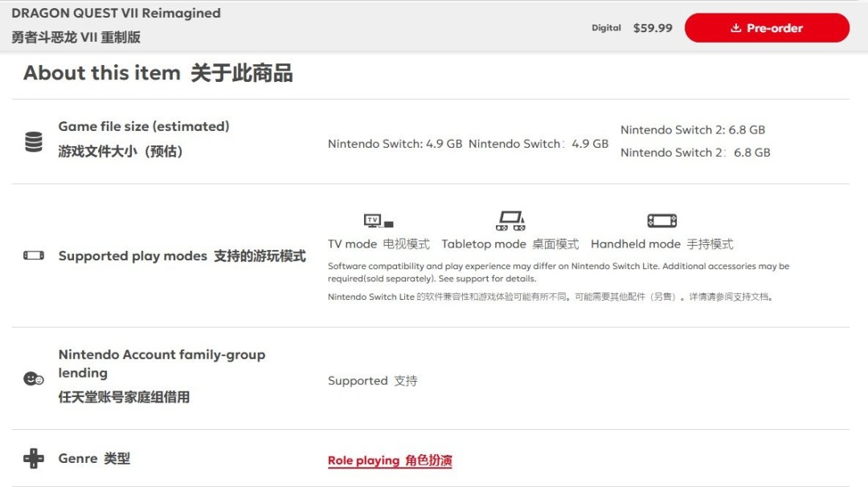This screenshot has height=487, width=868.
Task: Open the Role playing genre link
Action: (390, 462)
